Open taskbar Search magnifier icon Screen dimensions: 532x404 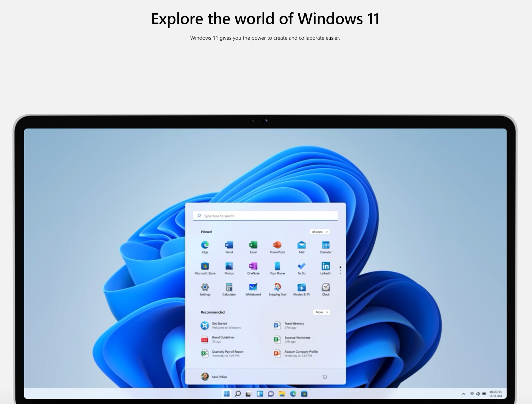(x=237, y=394)
